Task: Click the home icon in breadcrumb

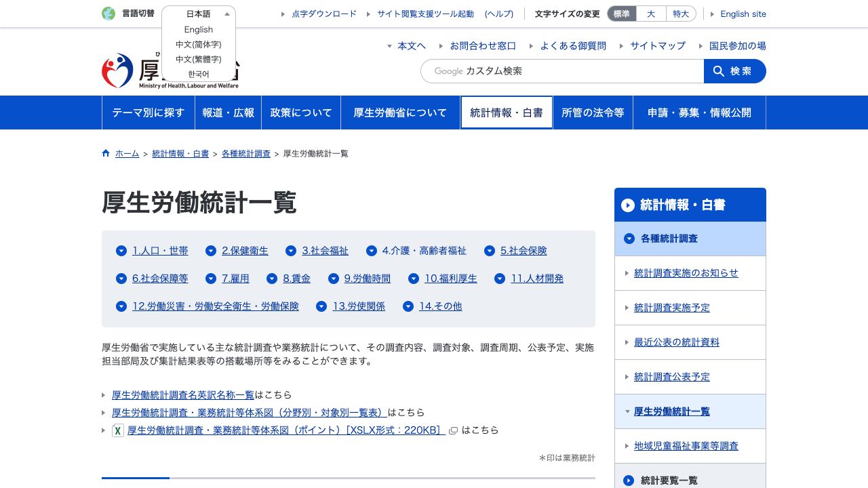Action: pos(106,153)
